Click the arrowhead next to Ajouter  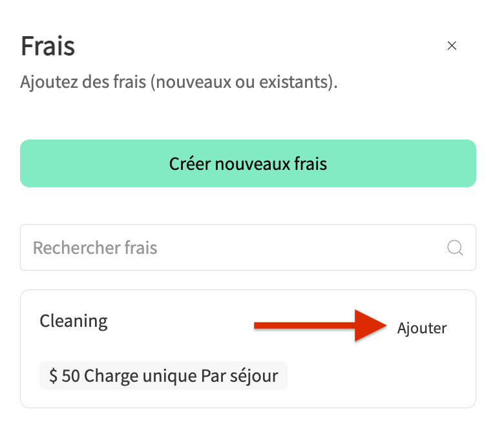click(370, 326)
